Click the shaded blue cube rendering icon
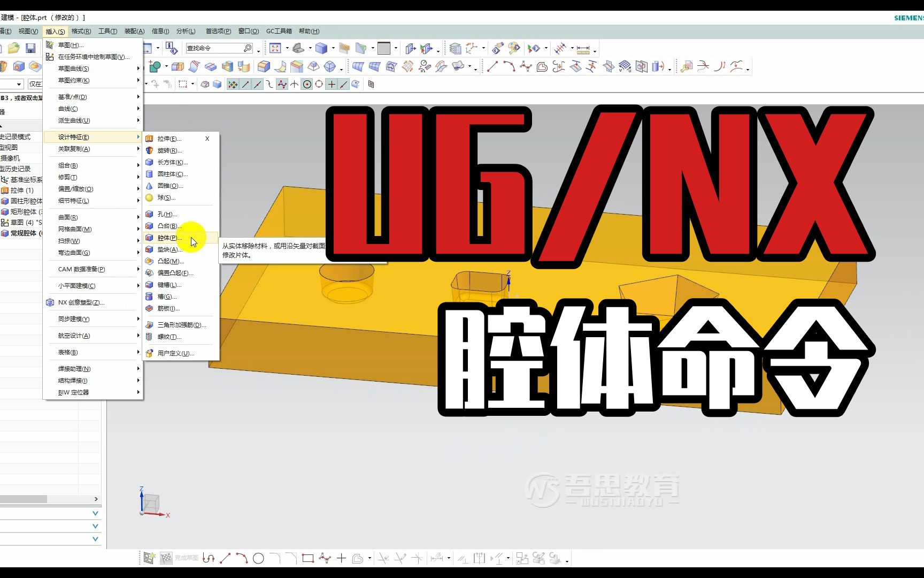Image resolution: width=924 pixels, height=578 pixels. pyautogui.click(x=321, y=48)
